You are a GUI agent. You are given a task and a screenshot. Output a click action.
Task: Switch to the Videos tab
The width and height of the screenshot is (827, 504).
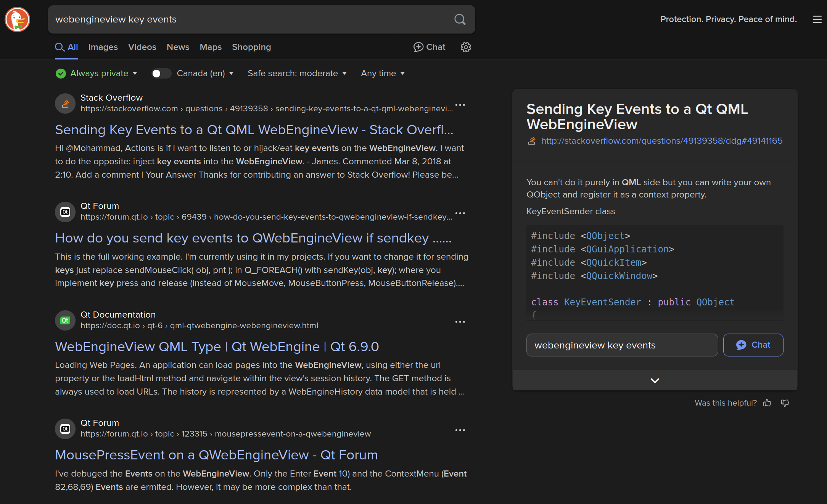(142, 47)
